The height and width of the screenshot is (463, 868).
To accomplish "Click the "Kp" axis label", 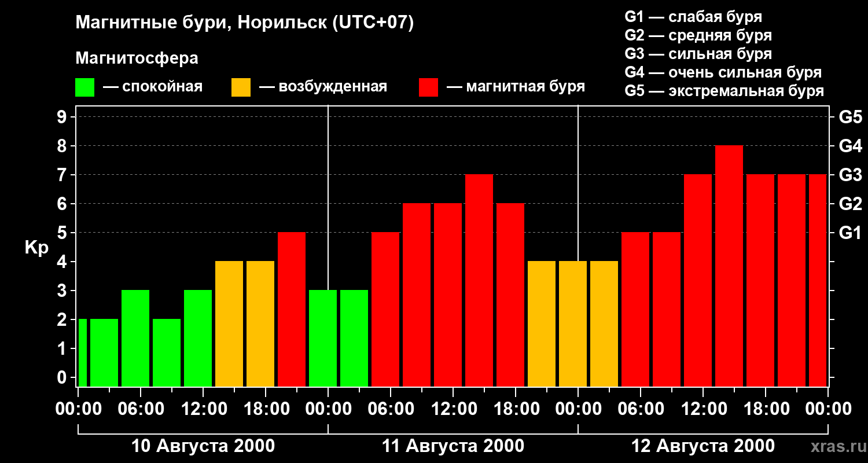I will click(x=37, y=248).
